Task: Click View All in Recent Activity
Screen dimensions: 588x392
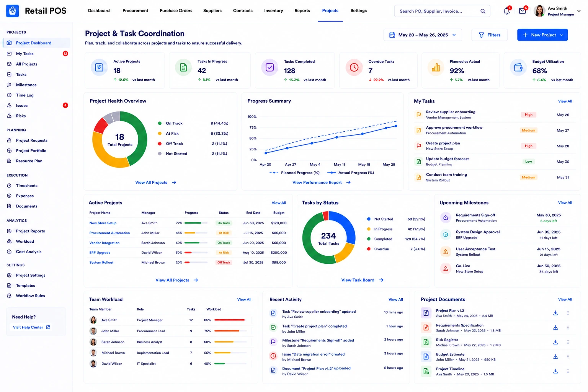Action: click(396, 300)
